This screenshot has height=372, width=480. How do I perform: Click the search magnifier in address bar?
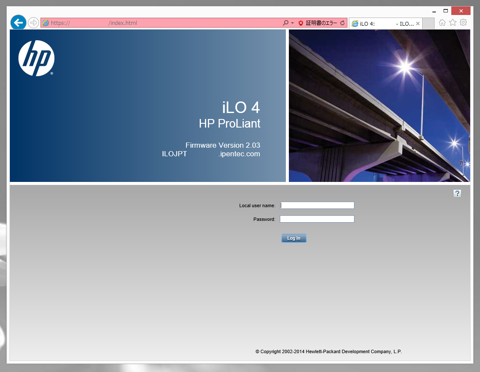[285, 23]
